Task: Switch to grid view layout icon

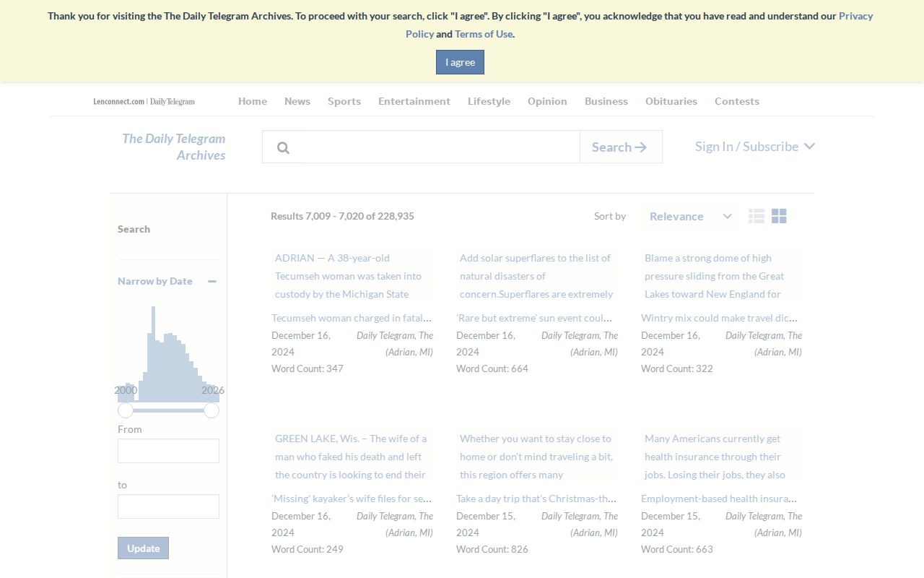Action: pos(779,216)
